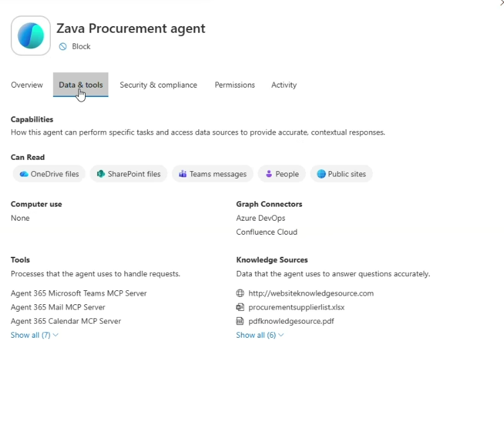Screen dimensions: 504x436
Task: Expand Show all (7) tools list
Action: pos(34,335)
